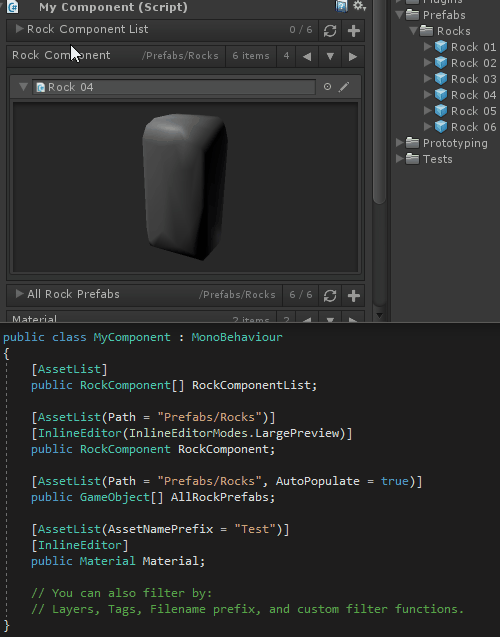Expand the Prototyping folder
This screenshot has height=637, width=500.
[x=399, y=143]
